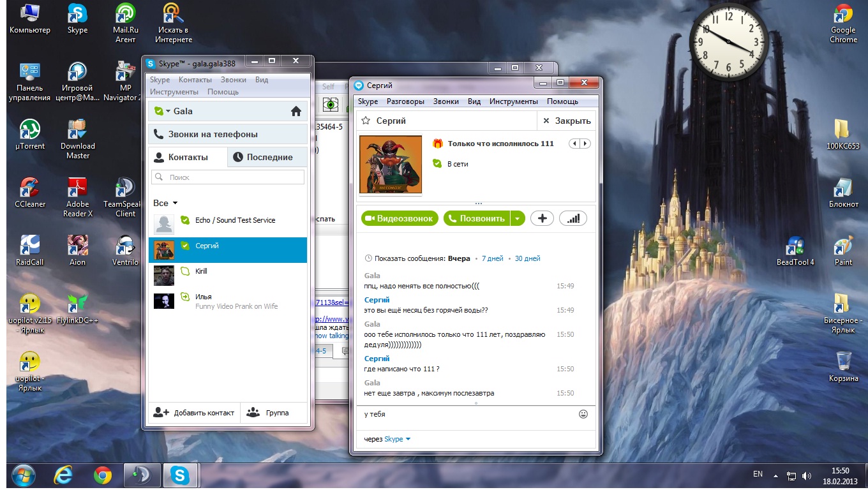Select the µTorrent desktop icon
This screenshot has height=490, width=868.
click(x=29, y=135)
